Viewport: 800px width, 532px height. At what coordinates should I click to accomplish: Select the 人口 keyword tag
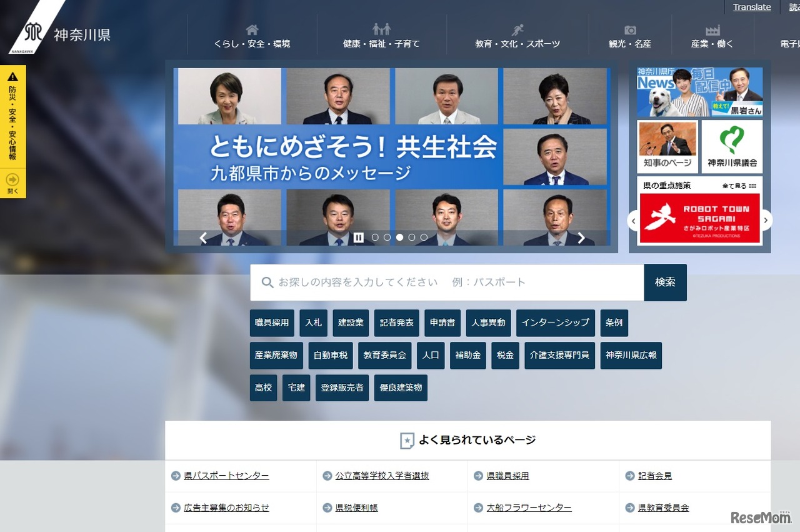(x=431, y=356)
